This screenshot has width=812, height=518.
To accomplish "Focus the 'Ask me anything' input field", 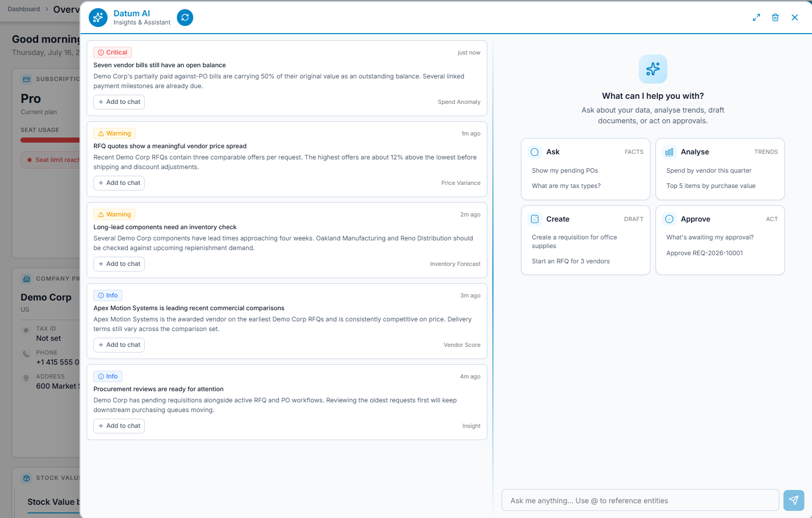I will click(640, 500).
